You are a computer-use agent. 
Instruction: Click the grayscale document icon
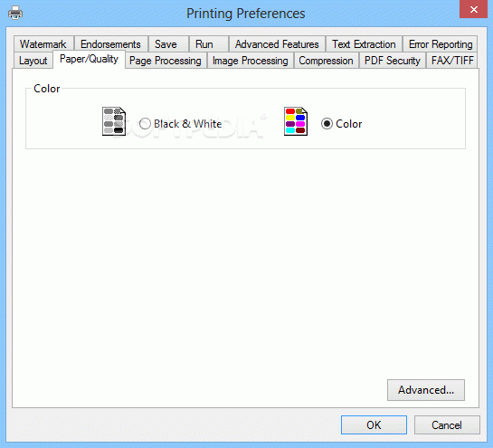(114, 121)
